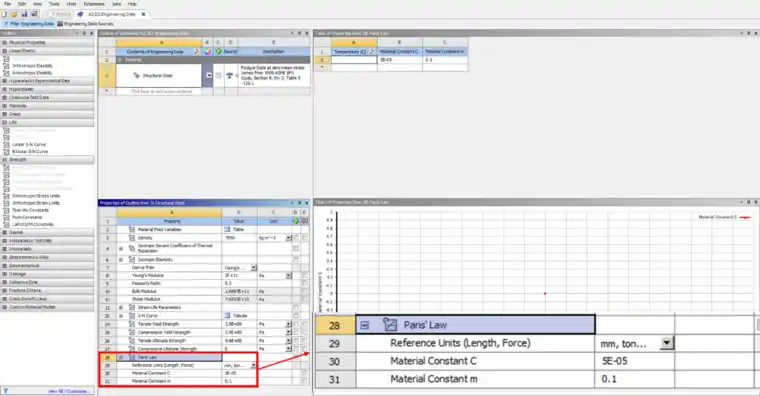
Task: Click the Table icon for Material Field Variables
Action: pyautogui.click(x=227, y=229)
